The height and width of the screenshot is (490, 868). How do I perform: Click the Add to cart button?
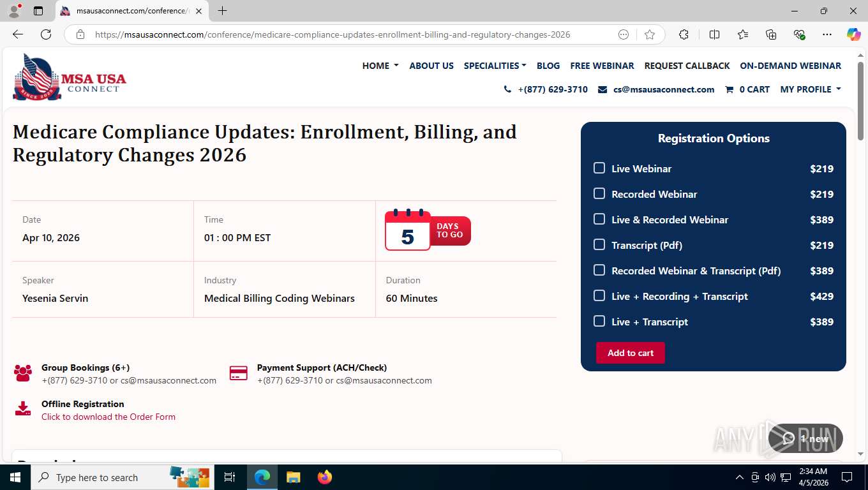pos(631,353)
